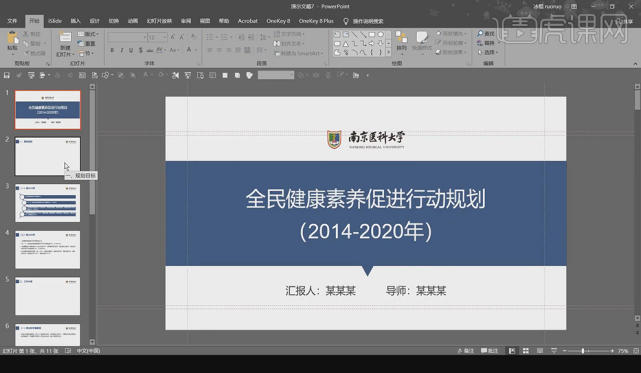The height and width of the screenshot is (373, 641).
Task: Toggle Italic formatting
Action: 122,50
